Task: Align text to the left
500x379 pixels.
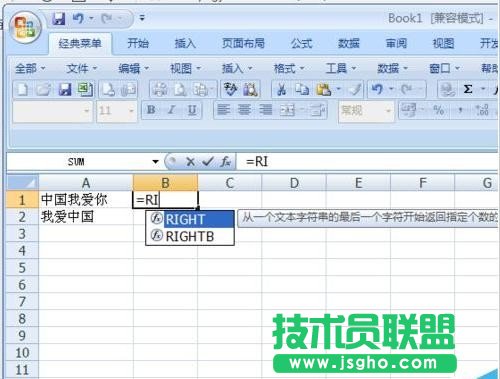Action: tap(223, 110)
